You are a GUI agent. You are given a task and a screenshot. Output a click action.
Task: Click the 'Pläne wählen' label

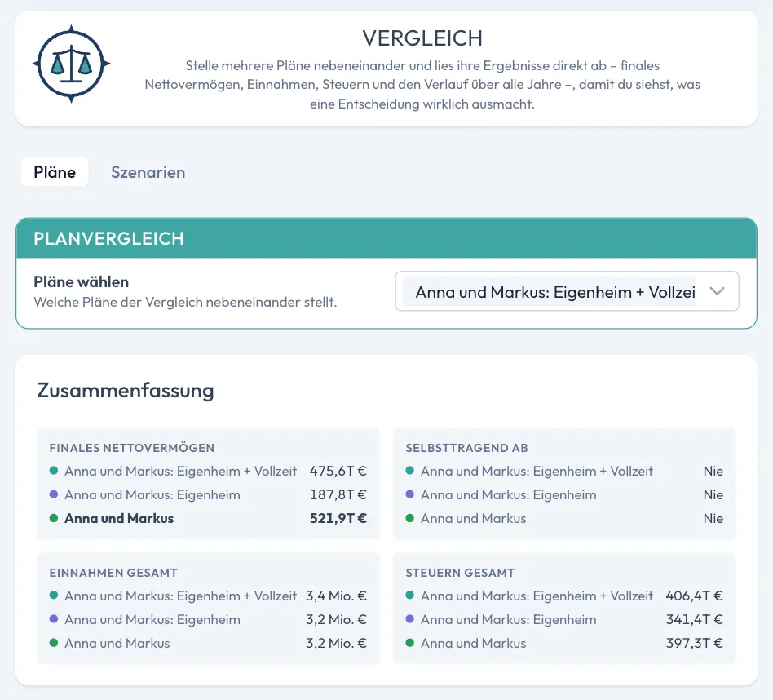point(82,281)
